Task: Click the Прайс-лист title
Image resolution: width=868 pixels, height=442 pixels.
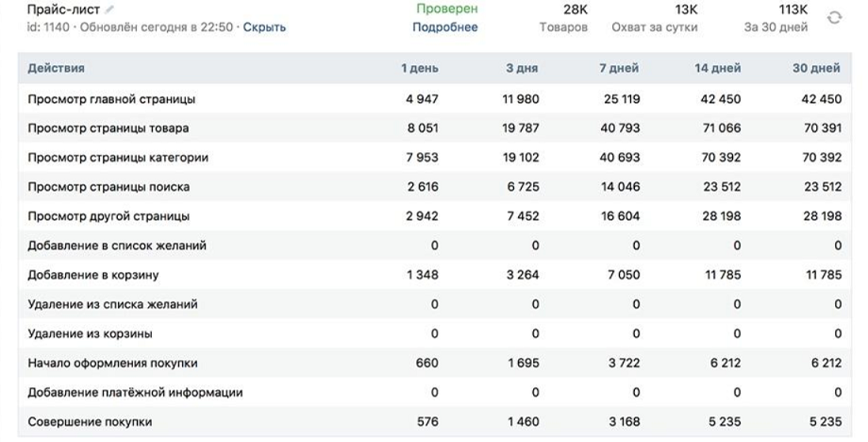Action: point(63,9)
